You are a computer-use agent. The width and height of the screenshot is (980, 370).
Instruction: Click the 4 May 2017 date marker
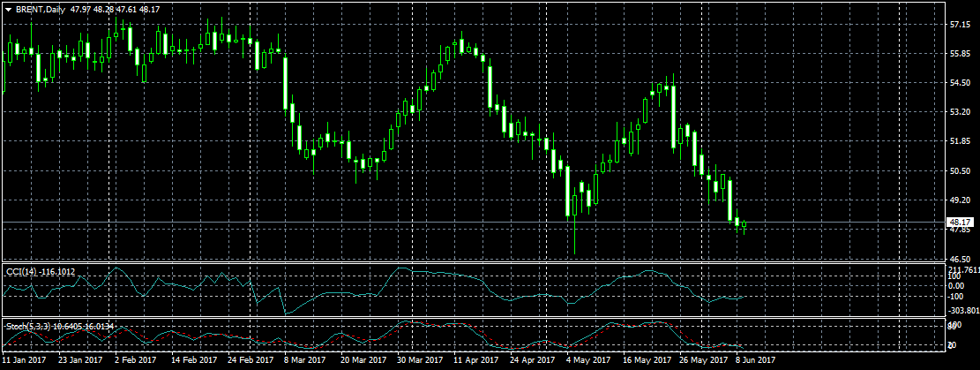[x=588, y=360]
